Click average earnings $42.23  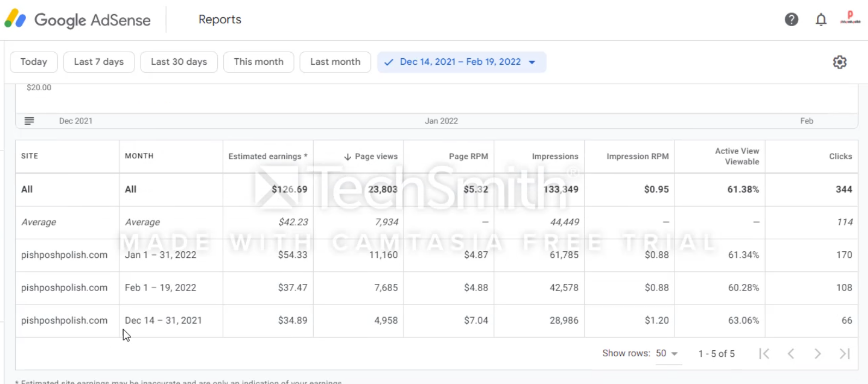[294, 222]
